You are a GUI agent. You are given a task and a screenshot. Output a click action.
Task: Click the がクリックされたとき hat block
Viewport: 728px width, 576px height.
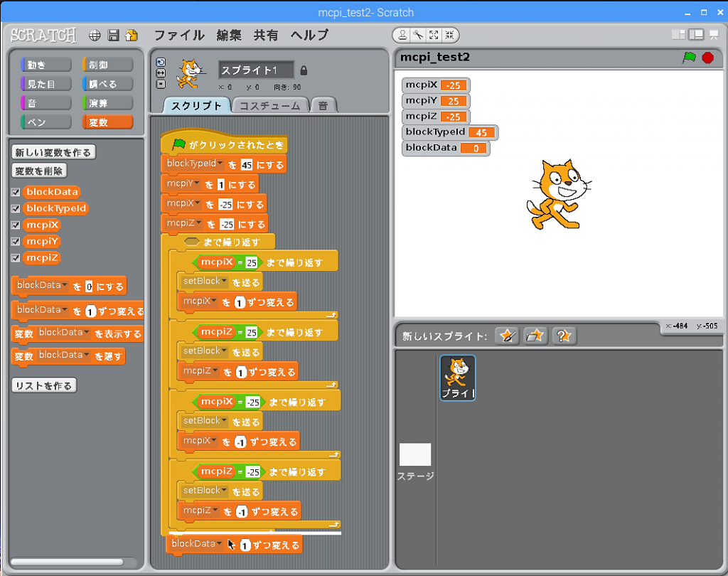[224, 143]
